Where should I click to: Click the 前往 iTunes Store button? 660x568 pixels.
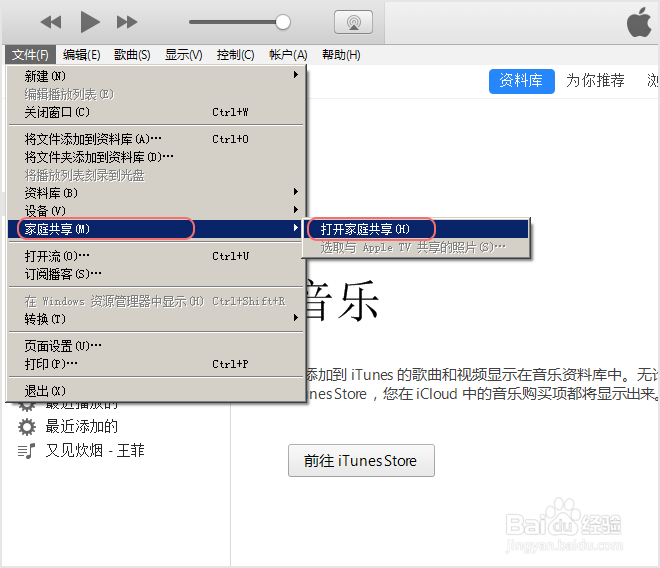click(361, 461)
